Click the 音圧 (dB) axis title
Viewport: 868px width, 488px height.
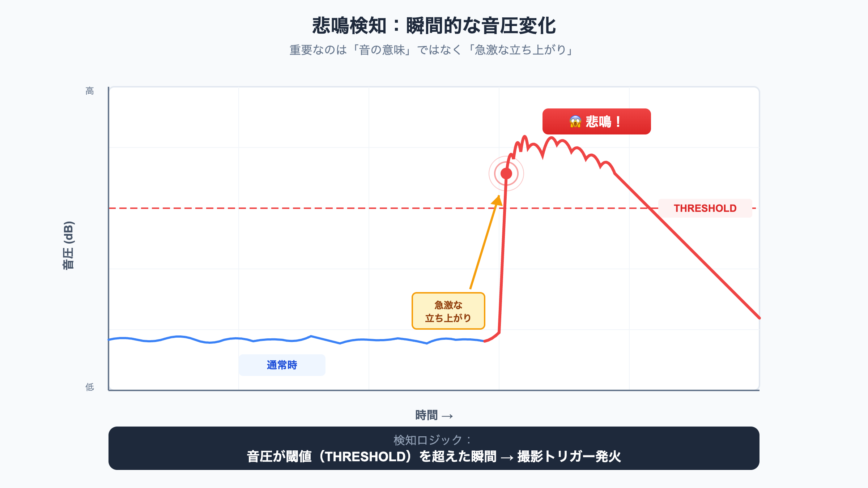point(68,245)
